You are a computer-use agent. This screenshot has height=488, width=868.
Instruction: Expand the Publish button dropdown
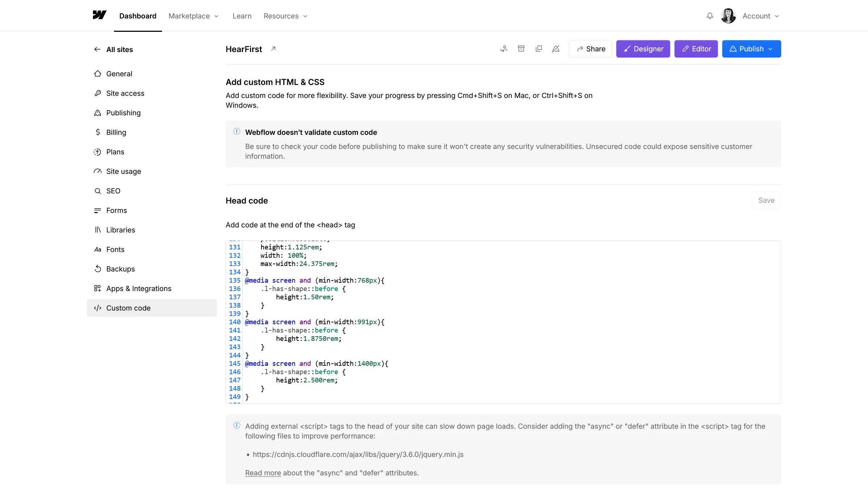tap(770, 49)
